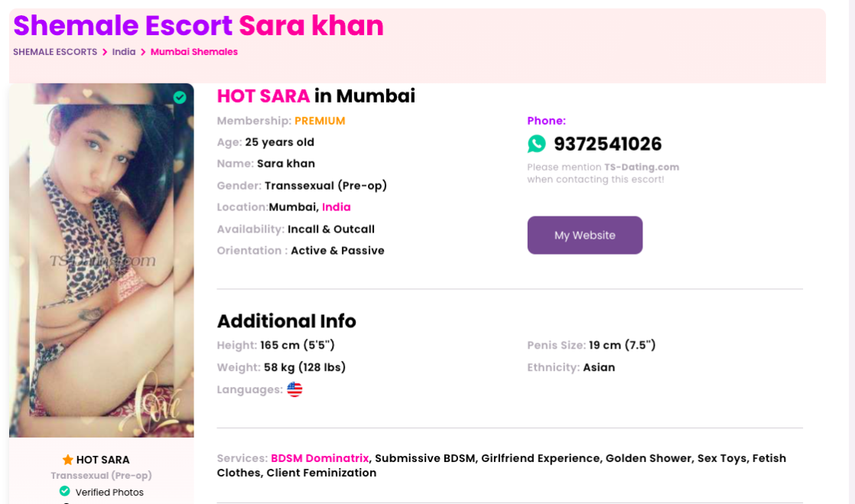The height and width of the screenshot is (504, 855).
Task: Click the breadcrumb arrow before India
Action: pos(105,52)
